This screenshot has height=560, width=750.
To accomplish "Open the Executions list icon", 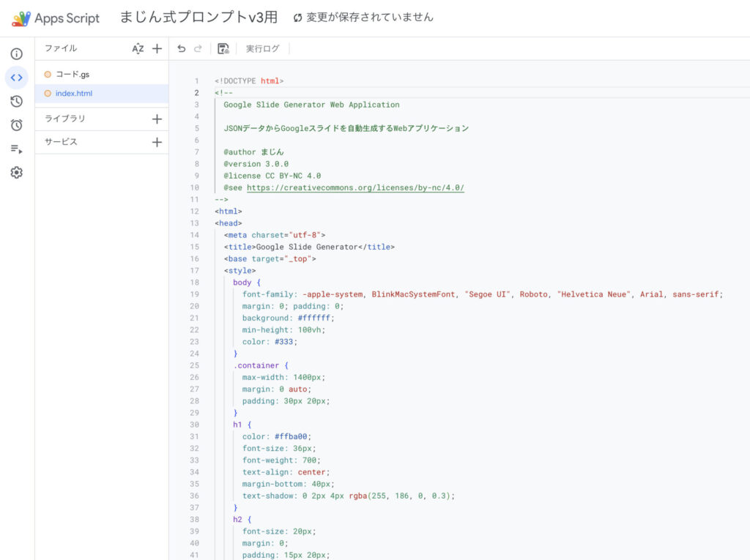I will point(16,149).
